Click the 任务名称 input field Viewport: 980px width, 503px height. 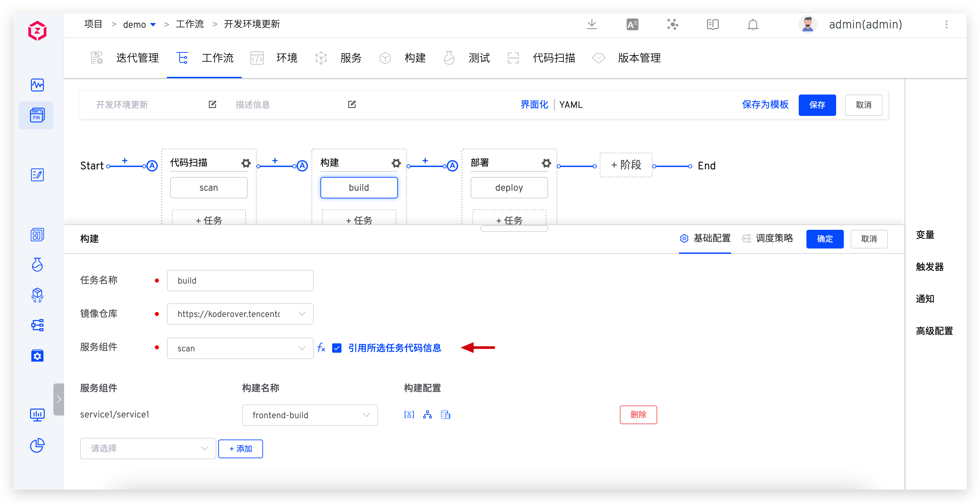240,281
